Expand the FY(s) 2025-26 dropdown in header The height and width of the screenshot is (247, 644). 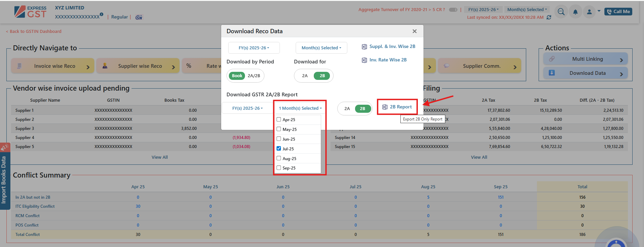483,9
